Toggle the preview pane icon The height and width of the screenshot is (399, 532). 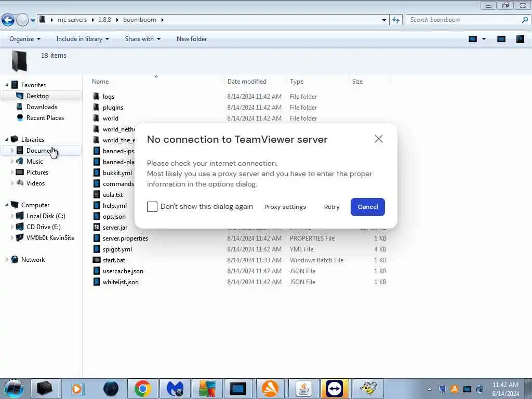click(x=501, y=39)
